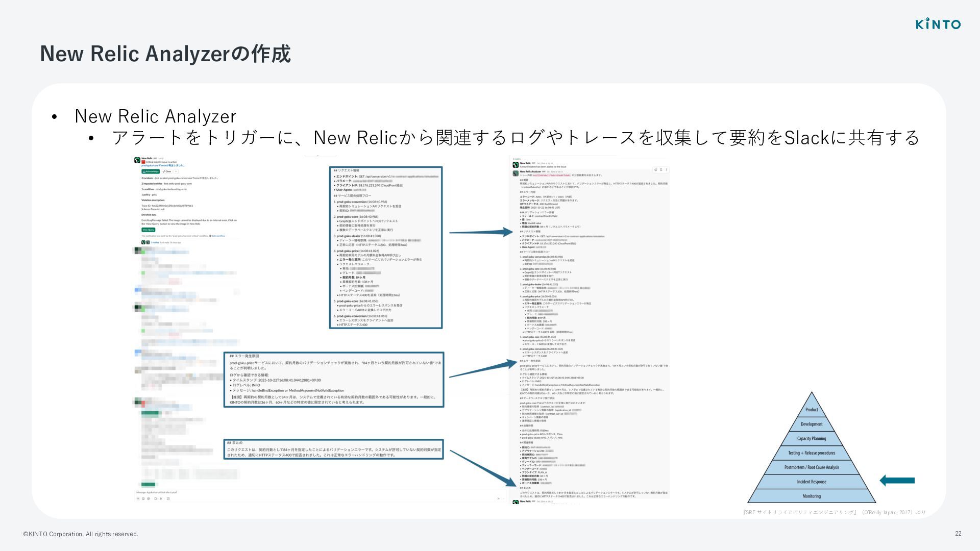
Task: Click the ## まとめ summary callout box
Action: tap(333, 449)
